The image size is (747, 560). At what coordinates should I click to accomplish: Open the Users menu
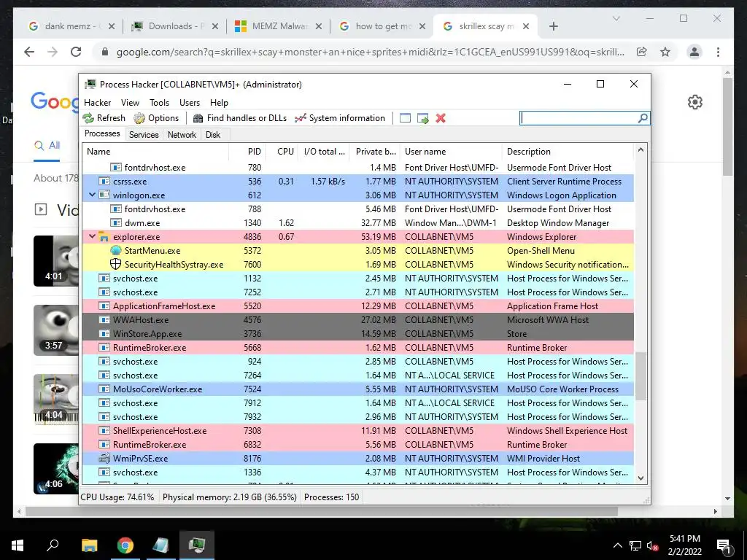coord(190,103)
